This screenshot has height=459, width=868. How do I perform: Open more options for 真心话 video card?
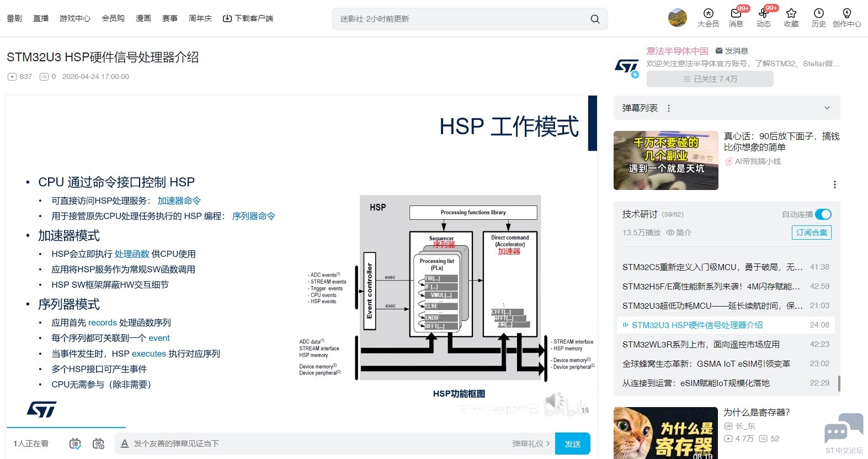(834, 184)
